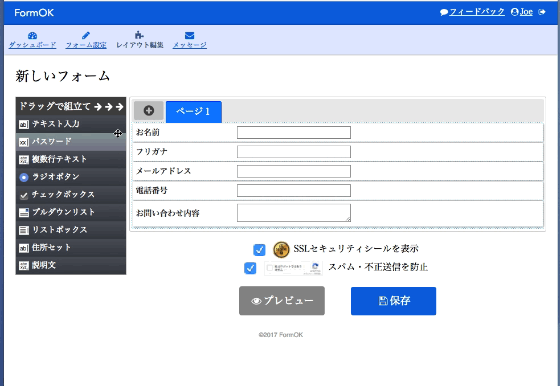Focus the フリガナ input field
Image resolution: width=560 pixels, height=386 pixels.
(x=294, y=152)
